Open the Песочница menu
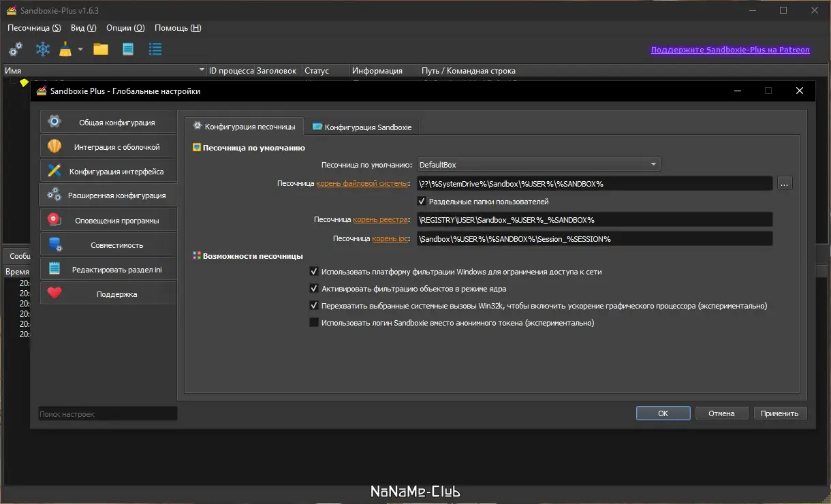 pos(34,28)
